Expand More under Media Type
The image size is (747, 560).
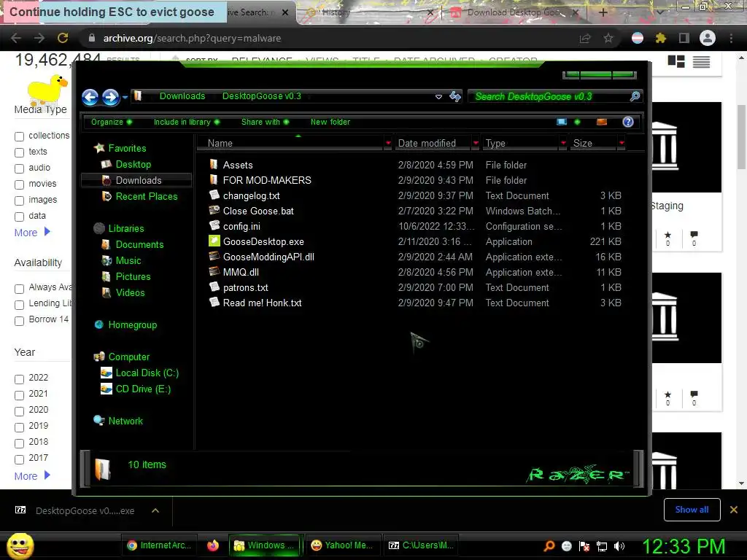point(32,233)
